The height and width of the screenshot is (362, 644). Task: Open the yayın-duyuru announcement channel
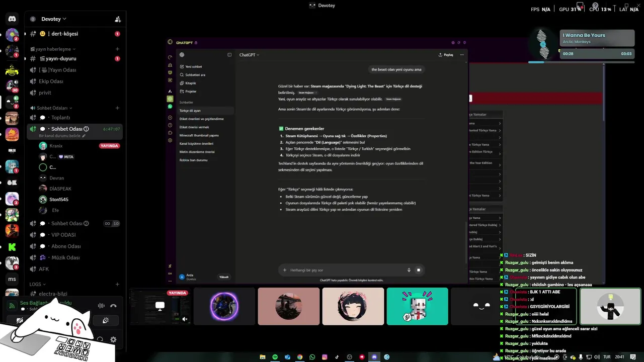coord(75,59)
